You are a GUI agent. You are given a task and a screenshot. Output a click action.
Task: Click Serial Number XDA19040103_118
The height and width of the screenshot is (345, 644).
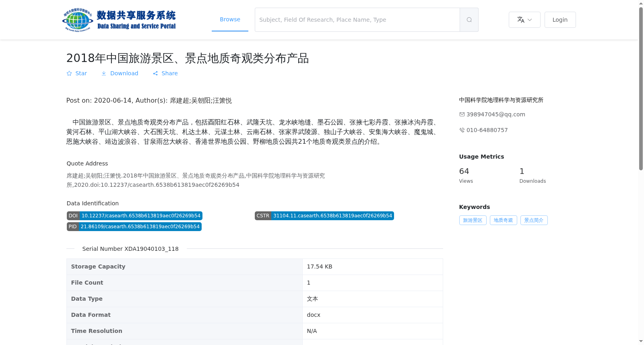tap(130, 249)
